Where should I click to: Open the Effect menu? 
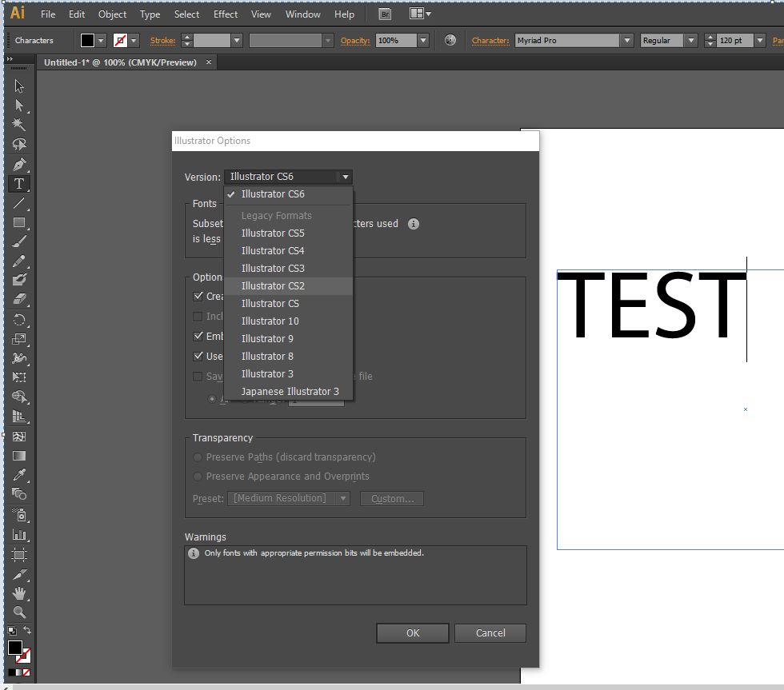226,14
